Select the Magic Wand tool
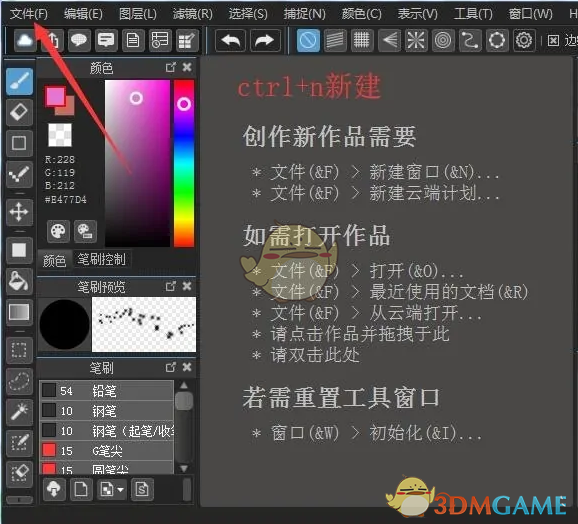Image resolution: width=578 pixels, height=524 pixels. 19,412
